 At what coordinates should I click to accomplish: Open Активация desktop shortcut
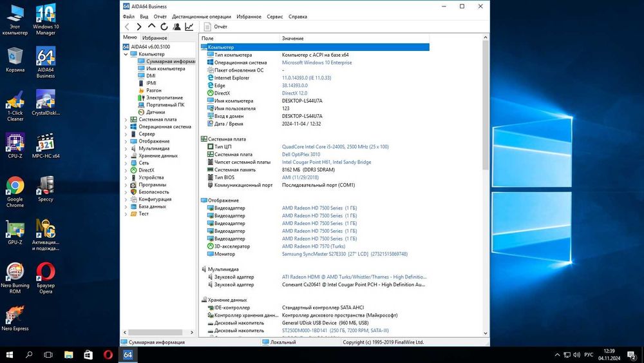click(46, 235)
